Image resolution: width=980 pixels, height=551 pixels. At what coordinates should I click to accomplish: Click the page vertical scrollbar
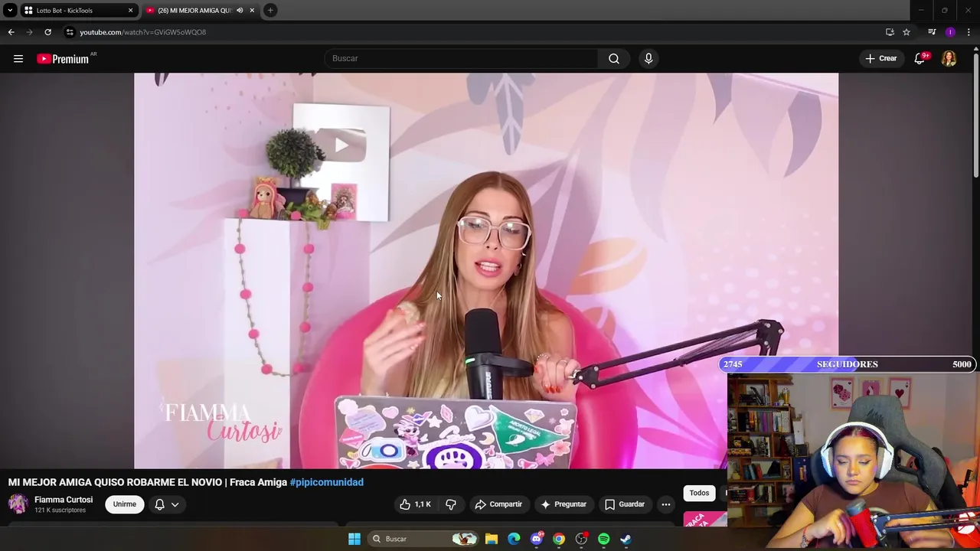click(x=976, y=115)
